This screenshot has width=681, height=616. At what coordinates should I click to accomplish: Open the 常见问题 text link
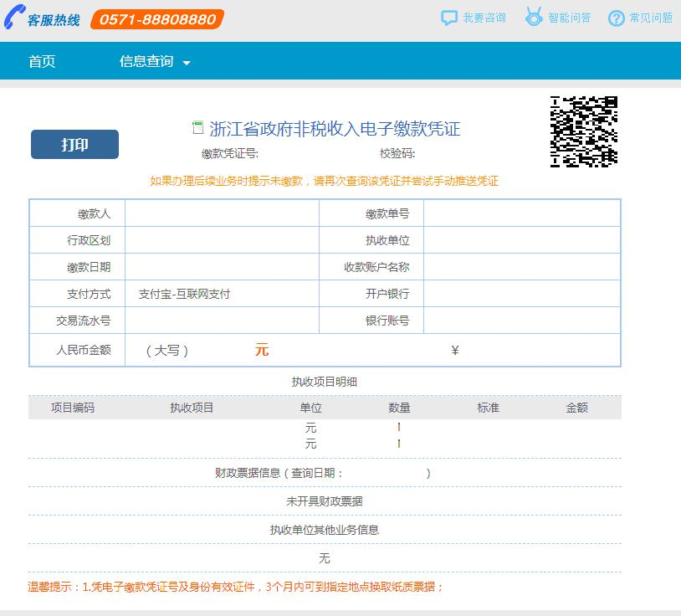tap(651, 18)
